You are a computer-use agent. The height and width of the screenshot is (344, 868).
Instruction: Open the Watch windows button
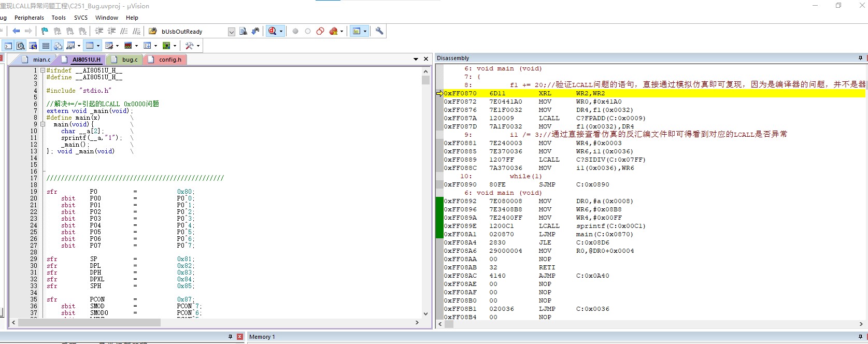(x=70, y=46)
